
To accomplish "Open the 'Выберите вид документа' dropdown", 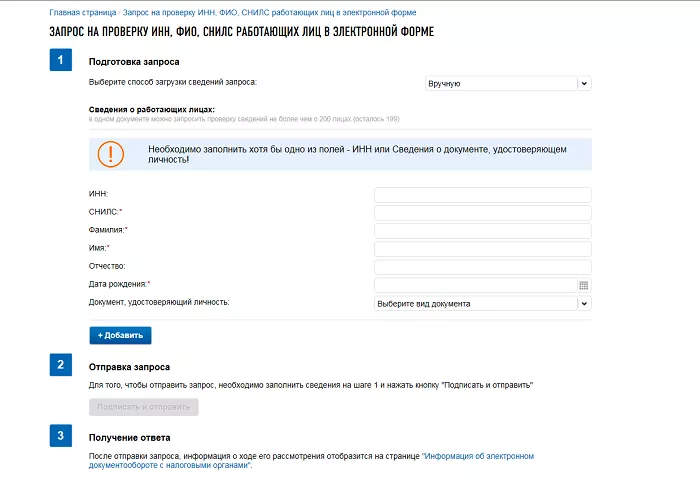I will point(475,303).
